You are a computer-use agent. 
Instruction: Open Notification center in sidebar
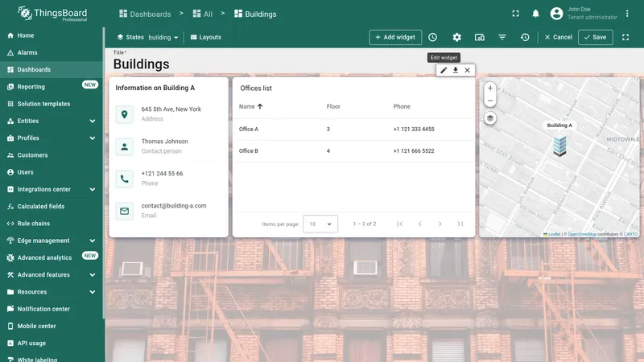pos(52,309)
